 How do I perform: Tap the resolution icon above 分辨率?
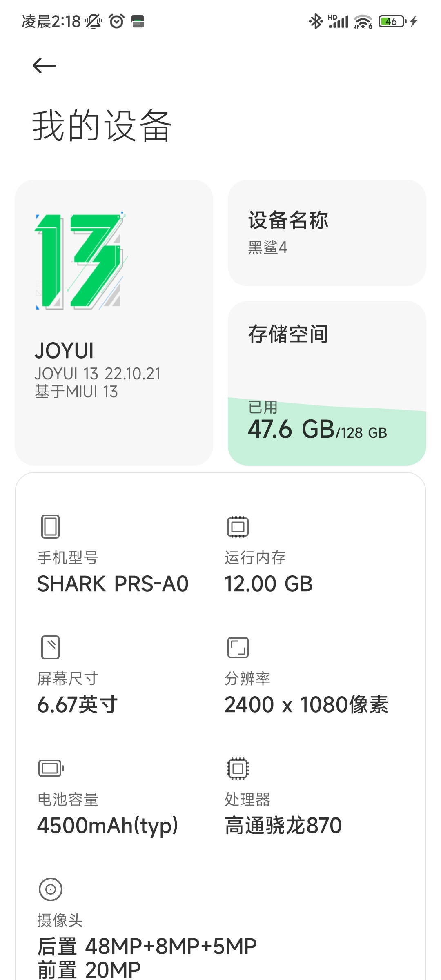coord(238,647)
